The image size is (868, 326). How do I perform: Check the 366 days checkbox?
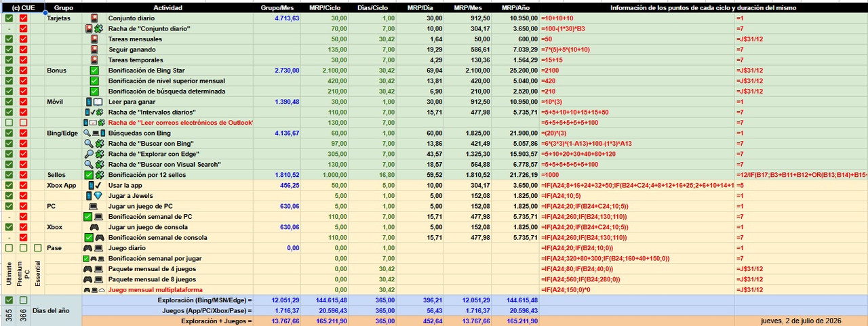[x=24, y=300]
